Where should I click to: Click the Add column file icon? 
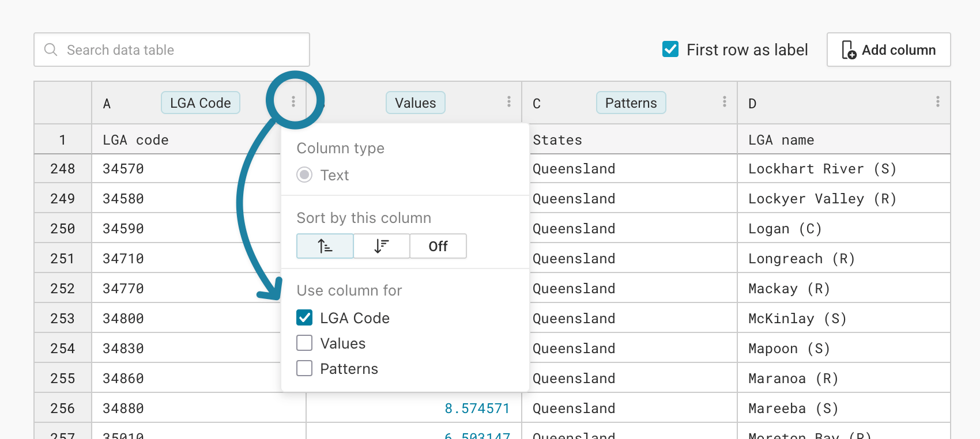click(849, 50)
